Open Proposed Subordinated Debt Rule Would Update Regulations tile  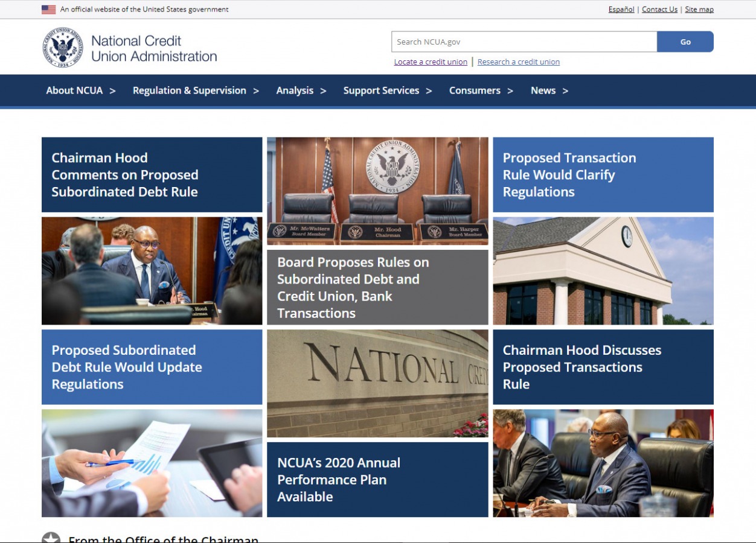[152, 367]
